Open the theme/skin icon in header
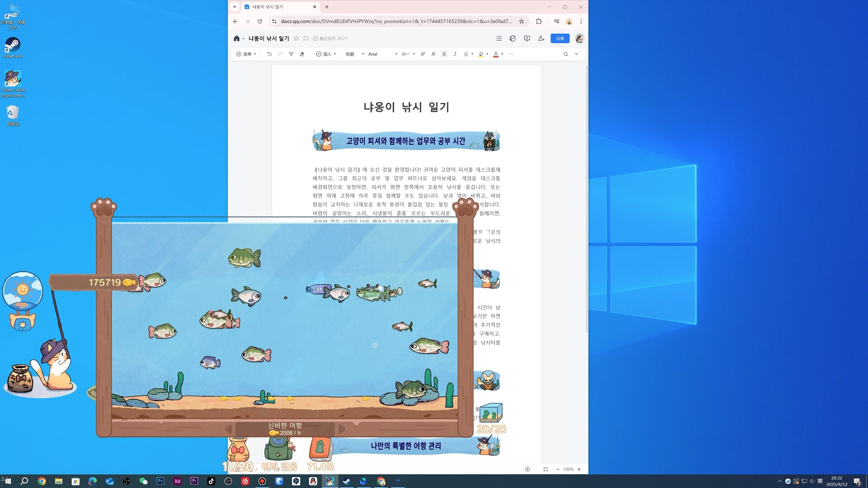The image size is (868, 488). click(513, 38)
